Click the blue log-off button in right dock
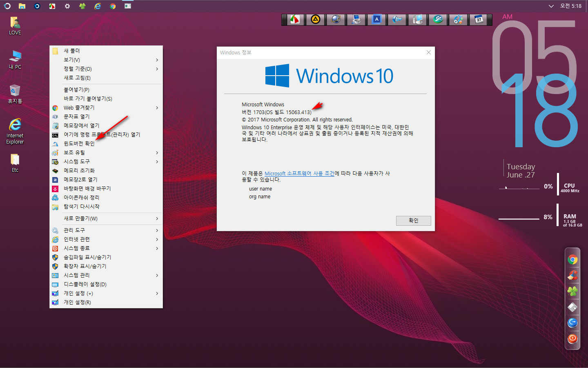This screenshot has width=588, height=368. pyautogui.click(x=572, y=323)
